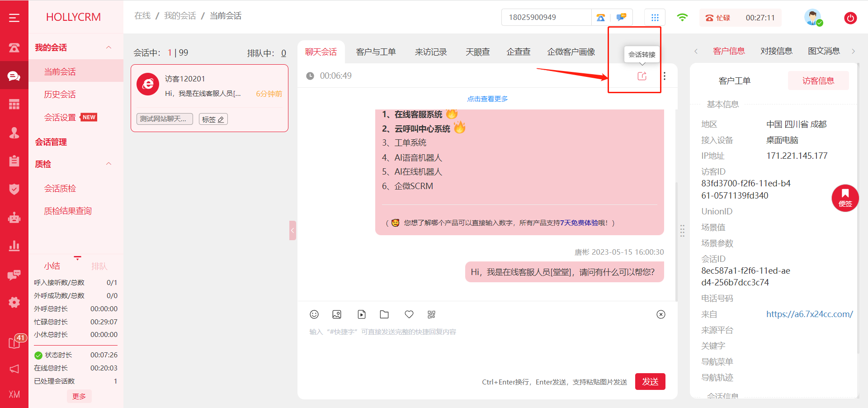Screen dimensions: 868x408
Task: Click the green Wi-Fi network status icon
Action: pyautogui.click(x=682, y=18)
